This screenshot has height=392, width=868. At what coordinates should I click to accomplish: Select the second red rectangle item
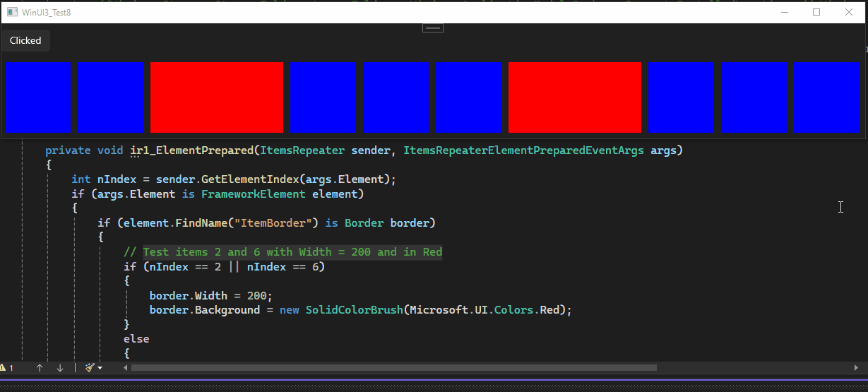pos(575,97)
